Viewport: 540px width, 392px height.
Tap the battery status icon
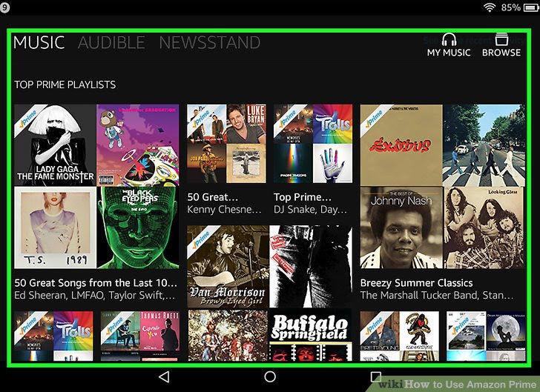530,7
